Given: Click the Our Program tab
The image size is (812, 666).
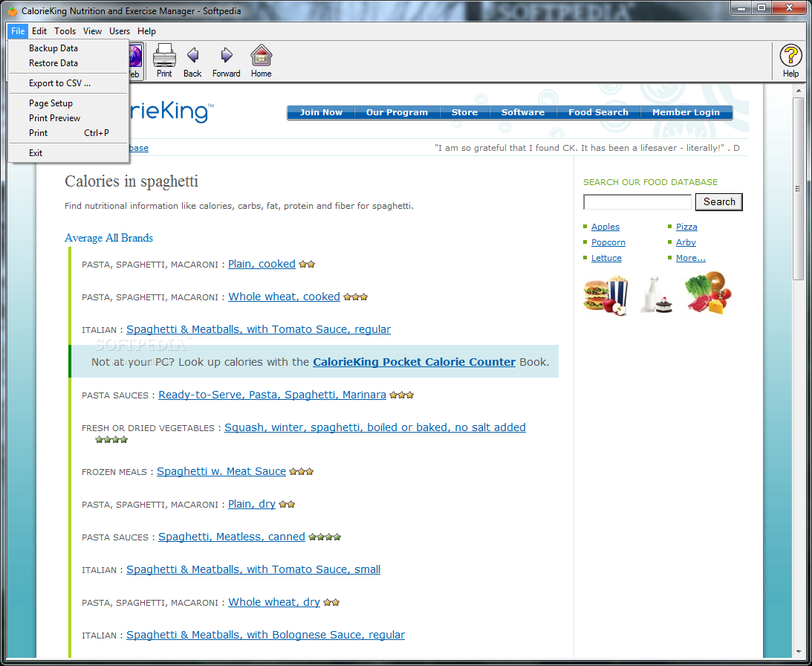Looking at the screenshot, I should [397, 112].
